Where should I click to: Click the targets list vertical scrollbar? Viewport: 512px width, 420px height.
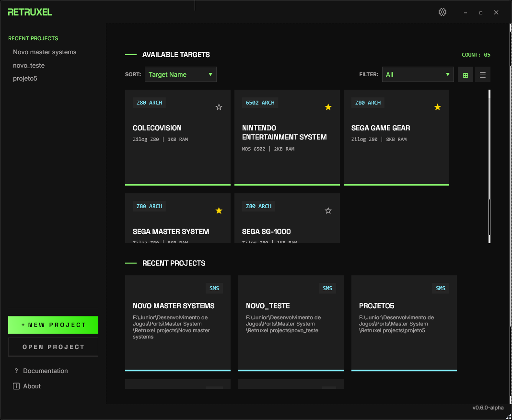point(489,166)
